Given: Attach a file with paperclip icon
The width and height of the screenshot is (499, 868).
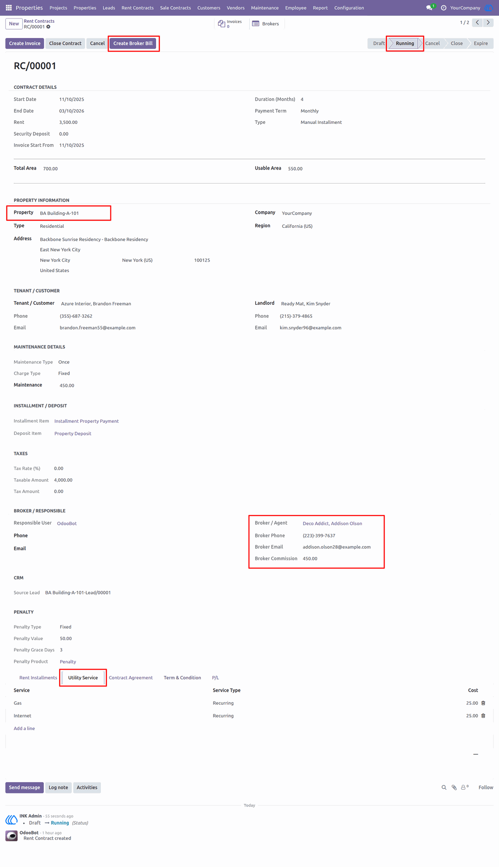Looking at the screenshot, I should click(x=454, y=788).
